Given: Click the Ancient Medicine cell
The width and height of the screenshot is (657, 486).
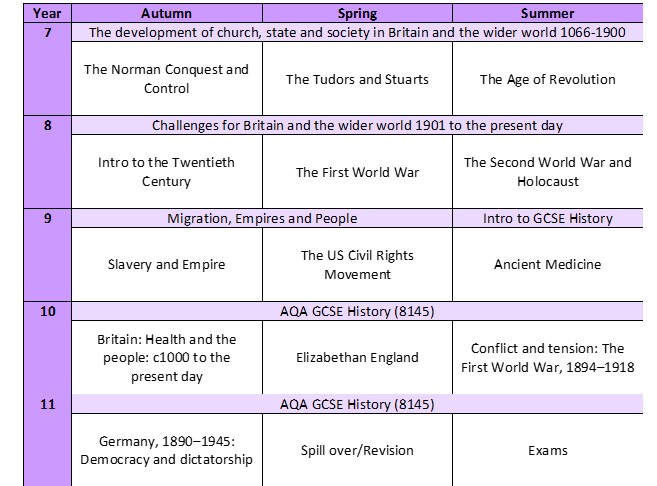Looking at the screenshot, I should 548,264.
